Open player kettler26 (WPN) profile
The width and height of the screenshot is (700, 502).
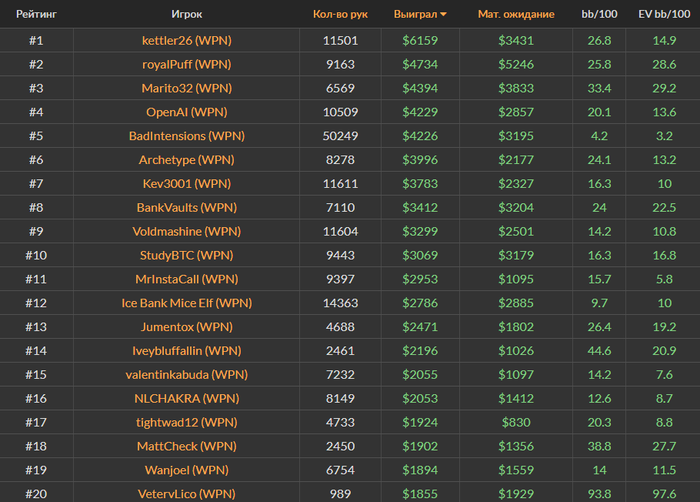186,40
